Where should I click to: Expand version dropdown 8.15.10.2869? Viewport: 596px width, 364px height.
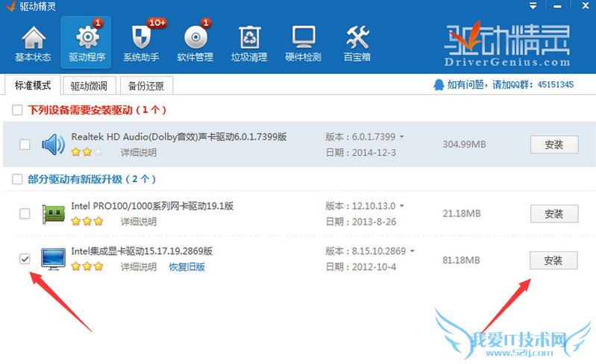click(x=412, y=251)
